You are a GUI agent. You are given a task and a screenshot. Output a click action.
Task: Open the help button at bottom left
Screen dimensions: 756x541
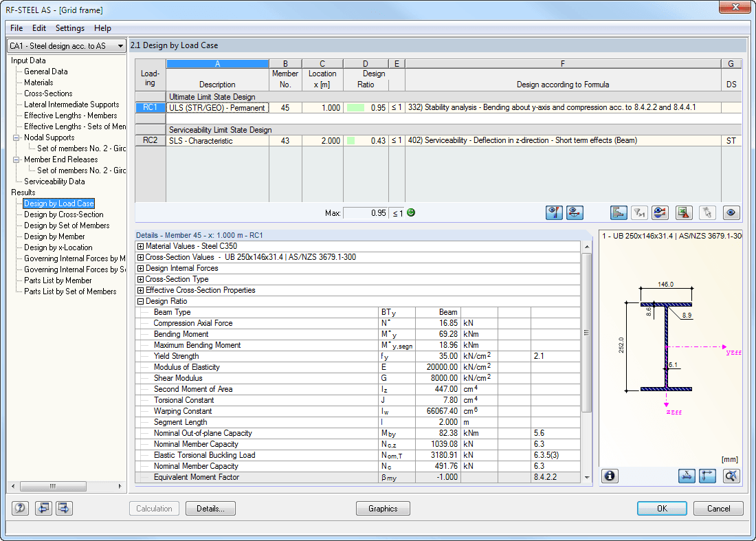20,508
